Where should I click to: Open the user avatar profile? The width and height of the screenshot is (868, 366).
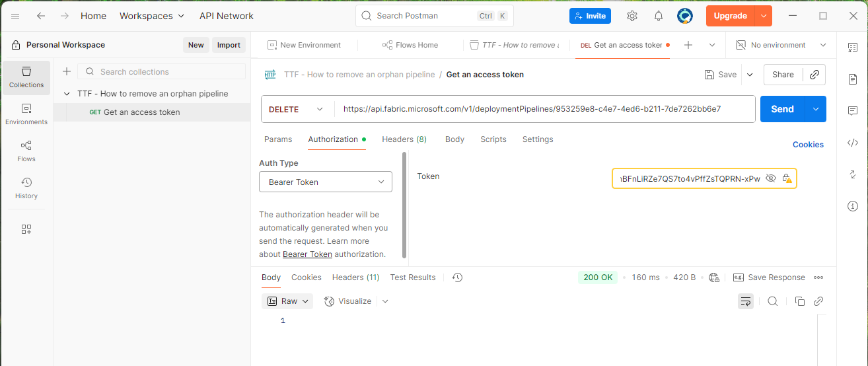[x=685, y=16]
